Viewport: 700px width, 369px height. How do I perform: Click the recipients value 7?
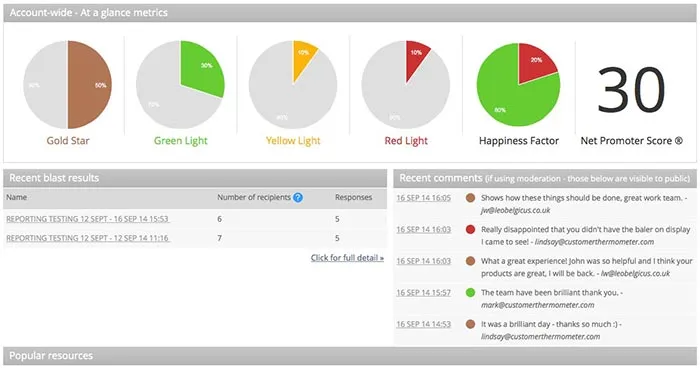[219, 238]
